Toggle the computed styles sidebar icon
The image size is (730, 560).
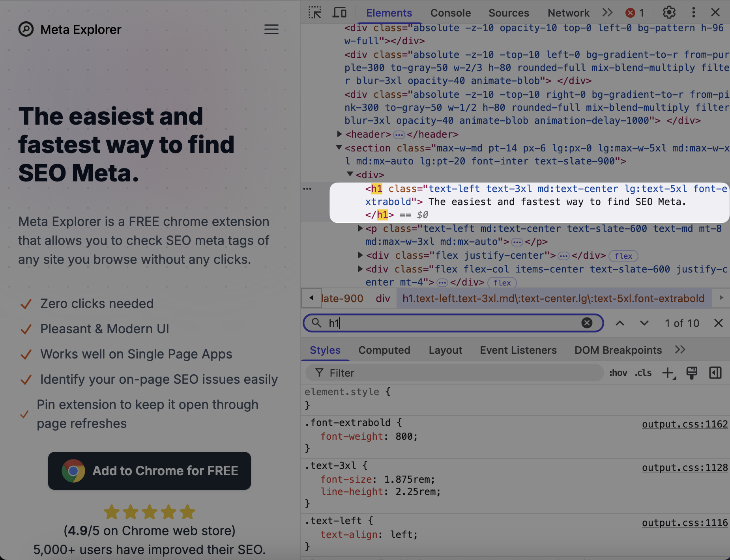point(715,373)
